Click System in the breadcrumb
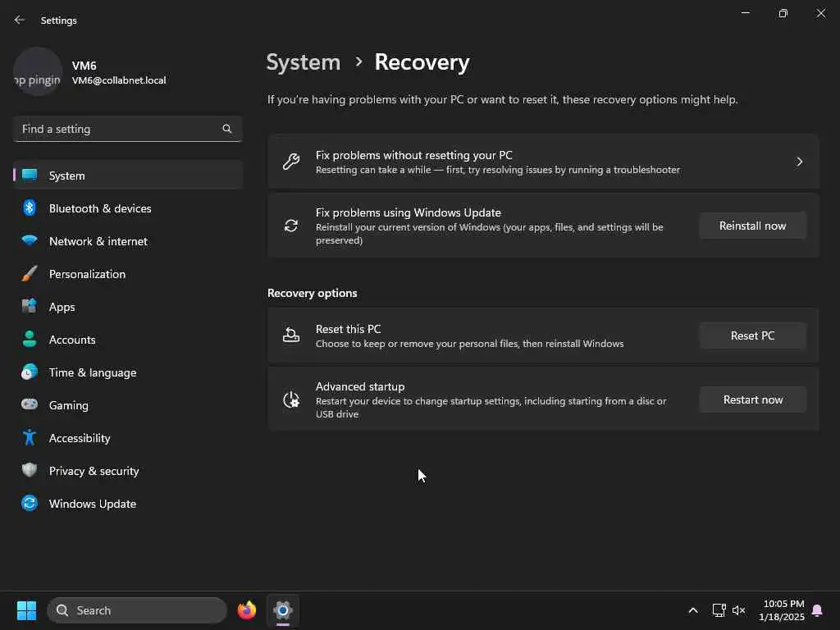The height and width of the screenshot is (630, 840). [304, 62]
